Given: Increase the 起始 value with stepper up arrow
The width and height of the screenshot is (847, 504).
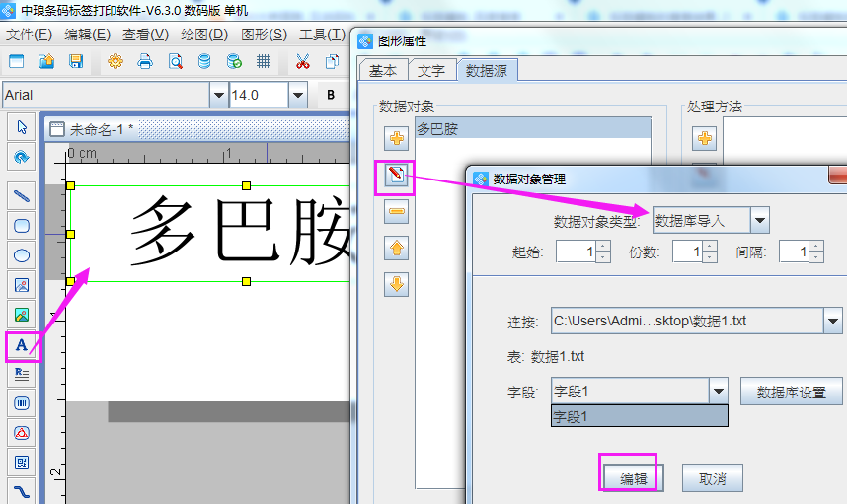Looking at the screenshot, I should click(x=603, y=246).
